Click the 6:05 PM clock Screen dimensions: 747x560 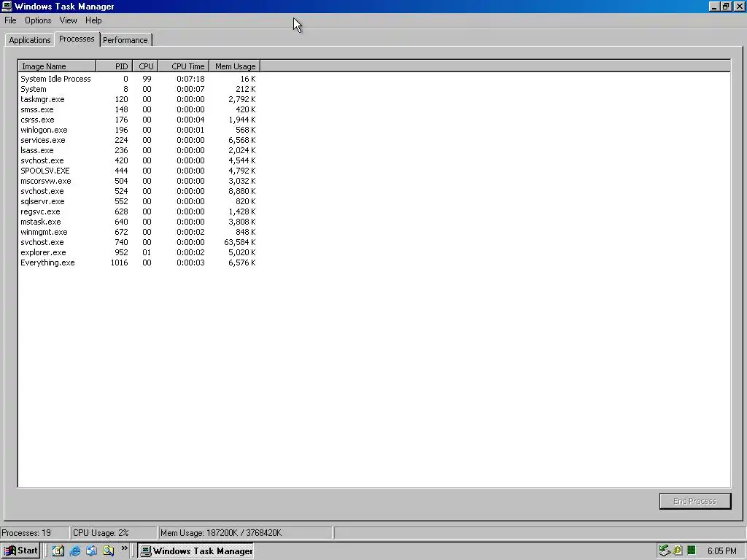click(x=721, y=551)
